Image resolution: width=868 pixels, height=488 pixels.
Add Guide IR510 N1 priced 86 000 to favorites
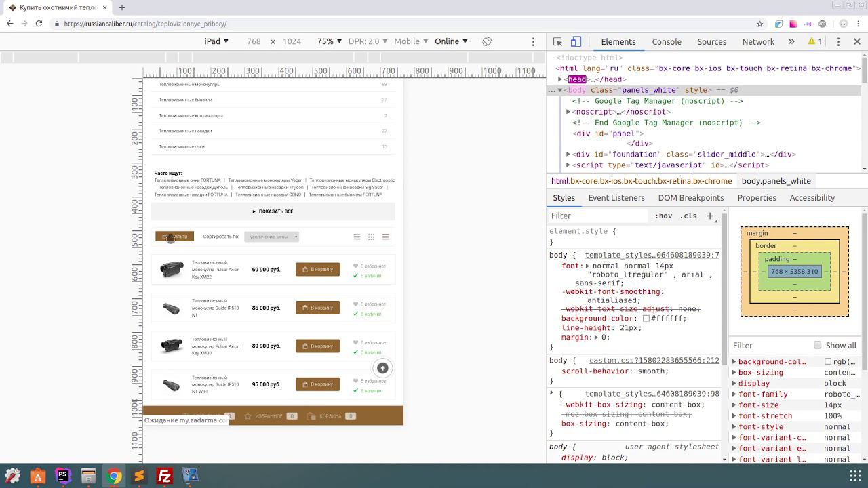pyautogui.click(x=370, y=304)
